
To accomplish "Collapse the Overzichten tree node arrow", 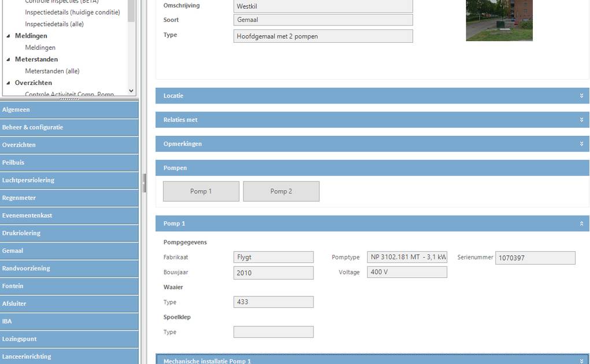I will (x=9, y=83).
